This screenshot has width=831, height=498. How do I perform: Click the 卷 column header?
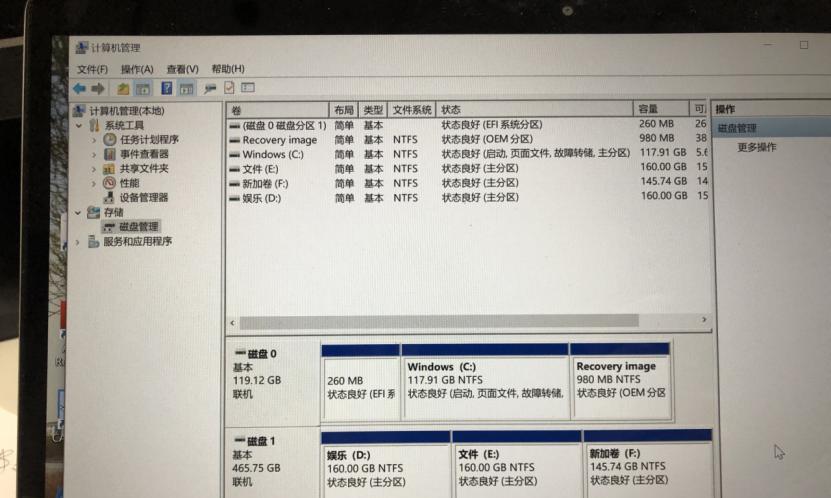point(278,110)
